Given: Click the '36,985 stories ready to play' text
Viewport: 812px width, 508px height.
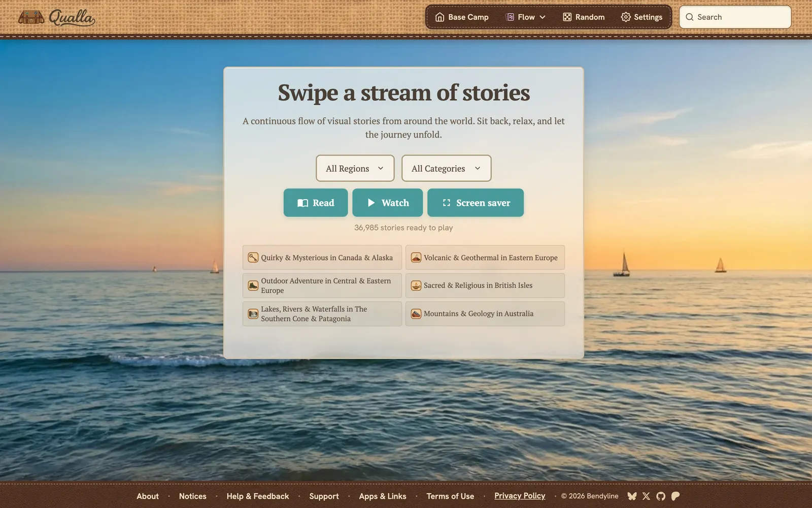Looking at the screenshot, I should (x=403, y=228).
